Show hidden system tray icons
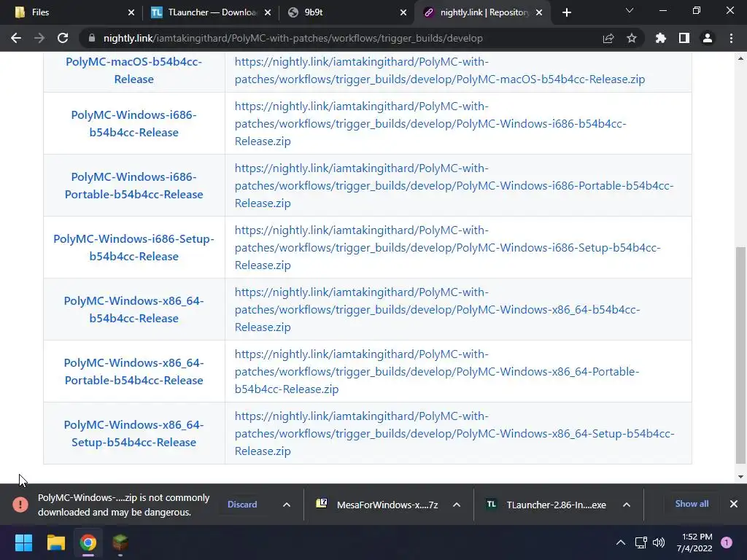The height and width of the screenshot is (560, 747). (x=621, y=542)
